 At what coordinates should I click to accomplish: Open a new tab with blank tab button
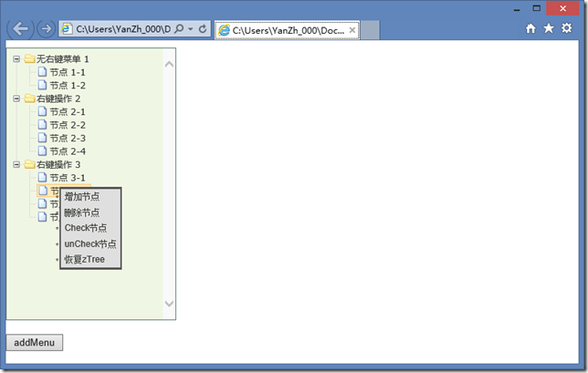pos(370,30)
